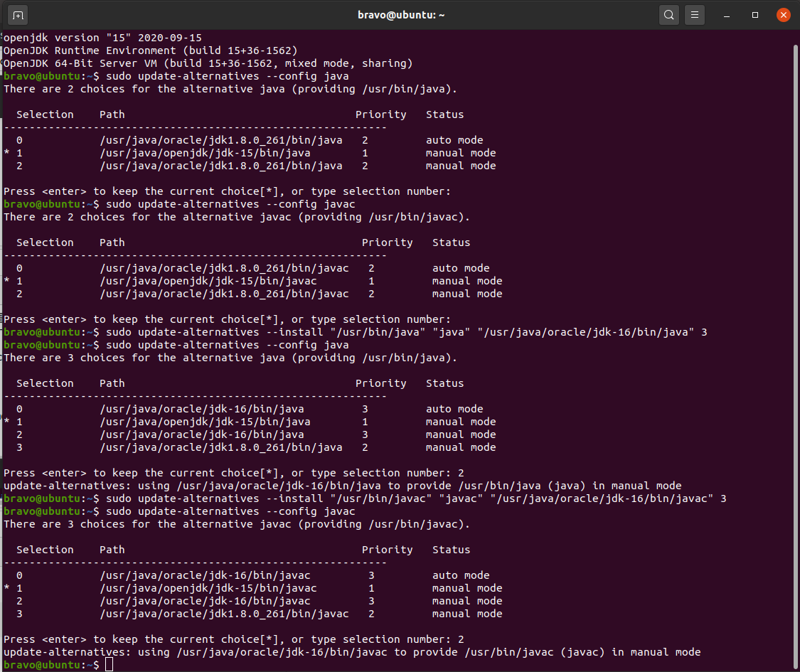Click the 'Path' header of the first javac table

[112, 242]
